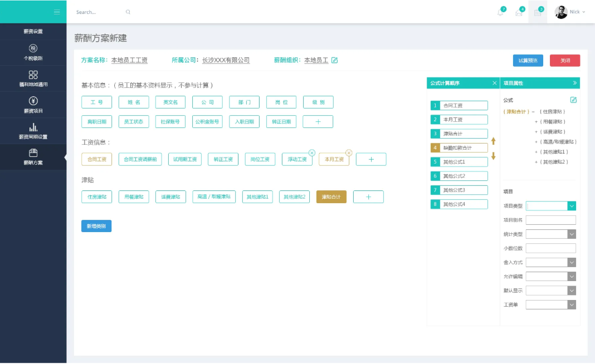Select the 岗位工资 tag
595x364 pixels.
(260, 159)
